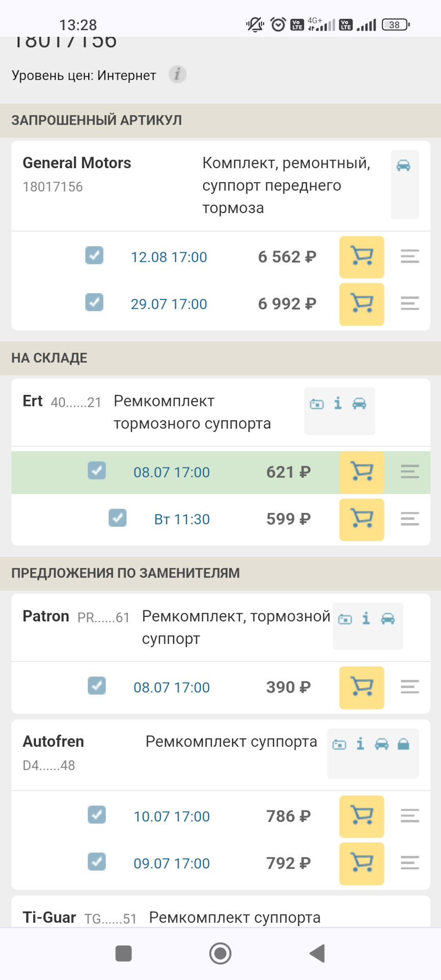Toggle the checkbox for the Вт 11:30 offer
Screen dimensions: 441x980
(117, 518)
